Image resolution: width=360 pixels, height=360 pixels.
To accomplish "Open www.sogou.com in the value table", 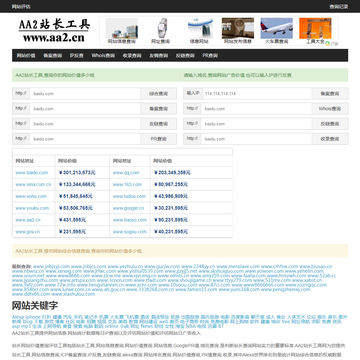I will point(130,232).
